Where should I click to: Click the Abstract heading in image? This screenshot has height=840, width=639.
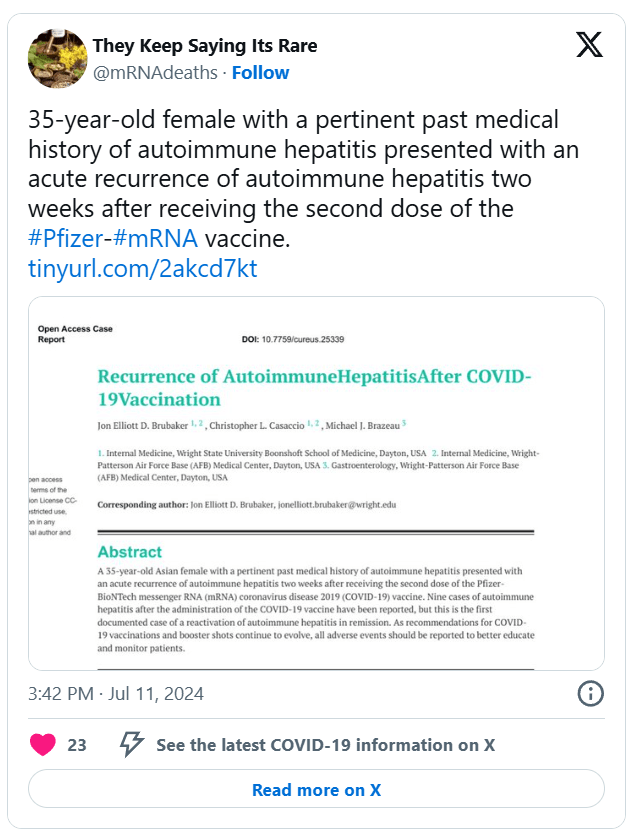pyautogui.click(x=129, y=551)
